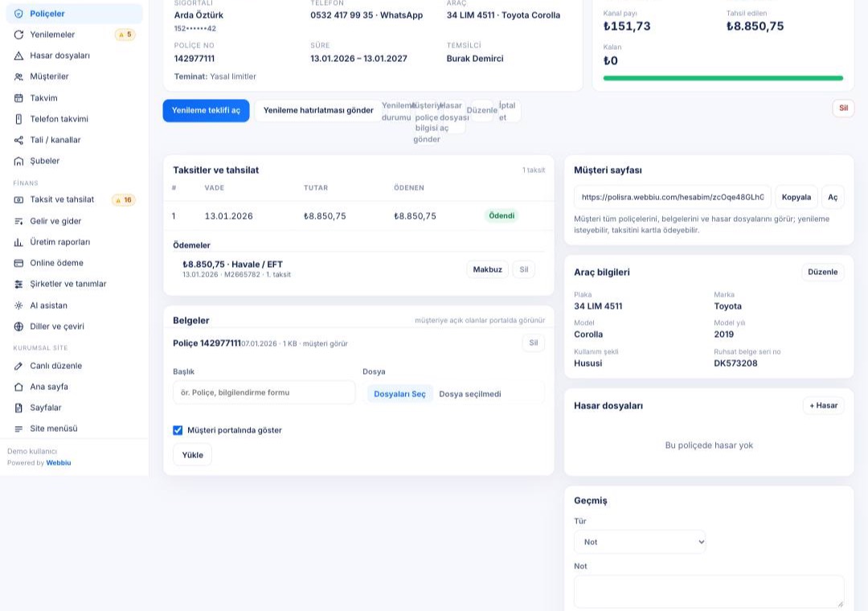Open the Tali / kanallar share icon
The height and width of the screenshot is (611, 868).
18,140
